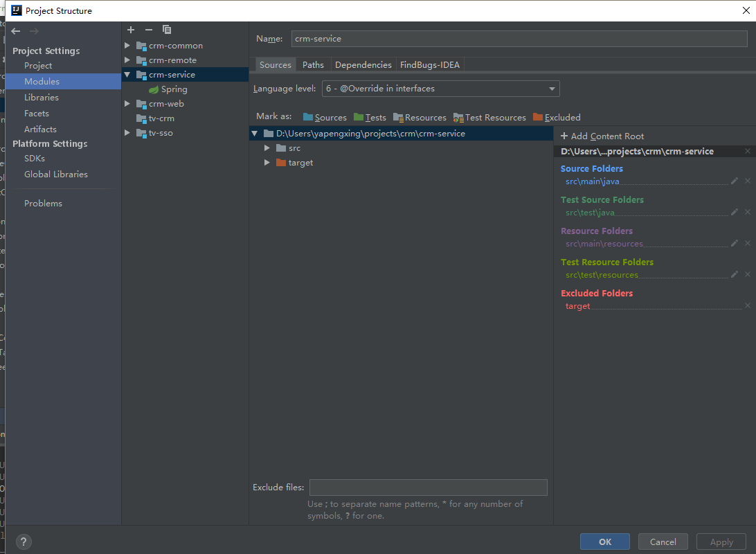Image resolution: width=756 pixels, height=554 pixels.
Task: Expand the crm-web module
Action: pyautogui.click(x=127, y=104)
